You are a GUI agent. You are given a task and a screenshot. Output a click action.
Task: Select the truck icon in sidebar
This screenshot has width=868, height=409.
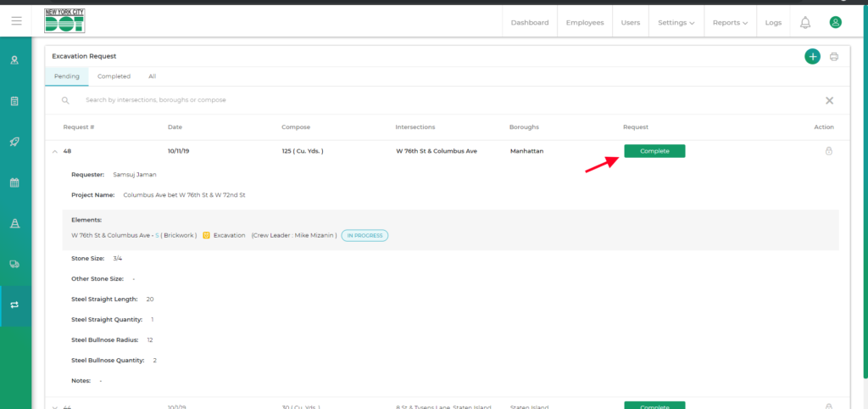(14, 264)
